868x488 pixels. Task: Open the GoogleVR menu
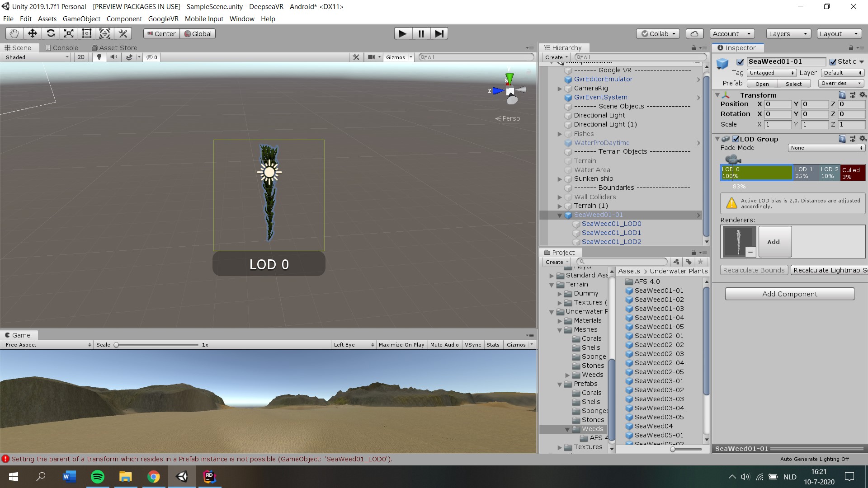tap(163, 19)
